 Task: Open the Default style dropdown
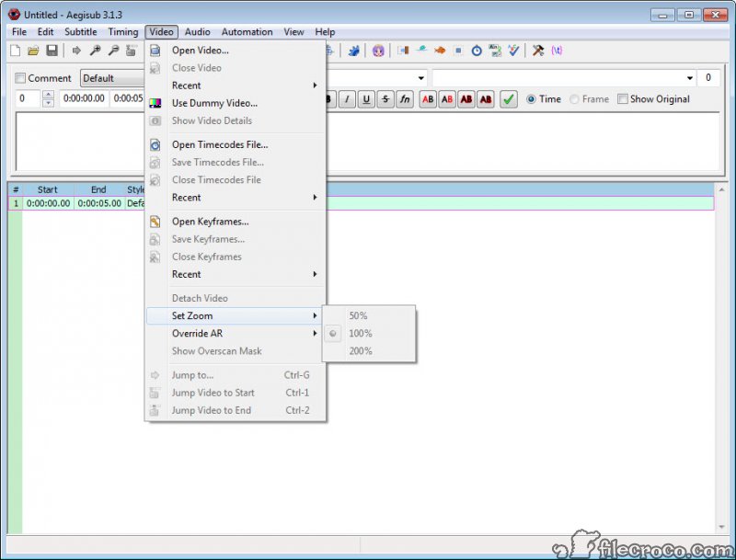pyautogui.click(x=112, y=78)
